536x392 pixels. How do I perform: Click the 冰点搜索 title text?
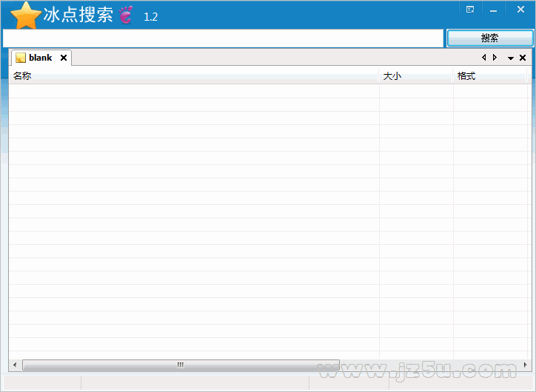[78, 15]
